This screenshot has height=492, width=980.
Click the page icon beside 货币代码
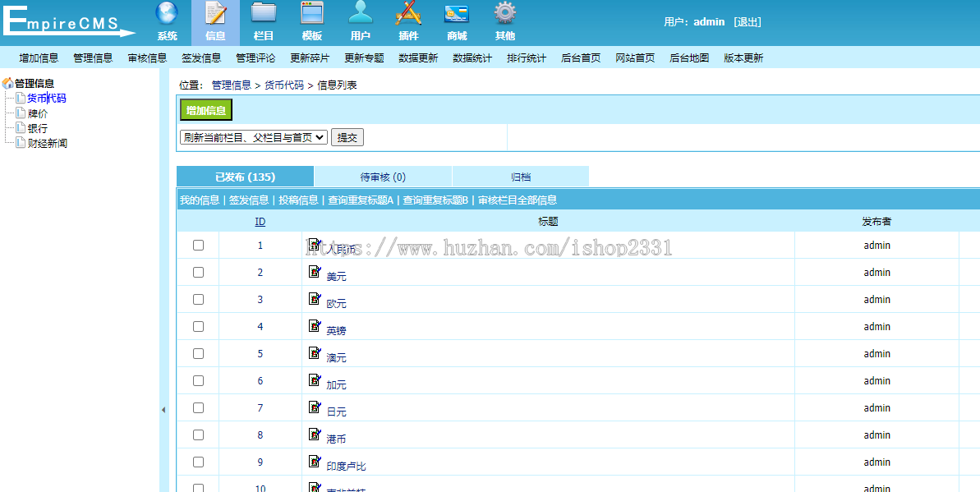click(21, 98)
